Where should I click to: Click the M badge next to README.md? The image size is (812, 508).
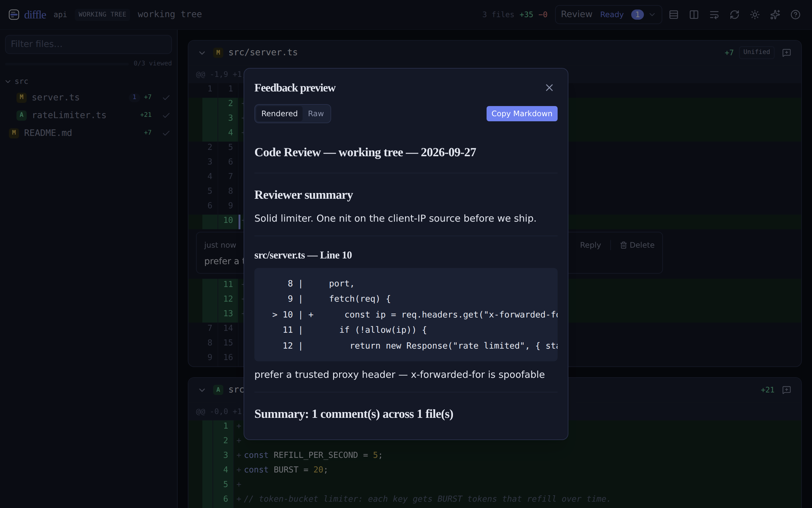14,133
